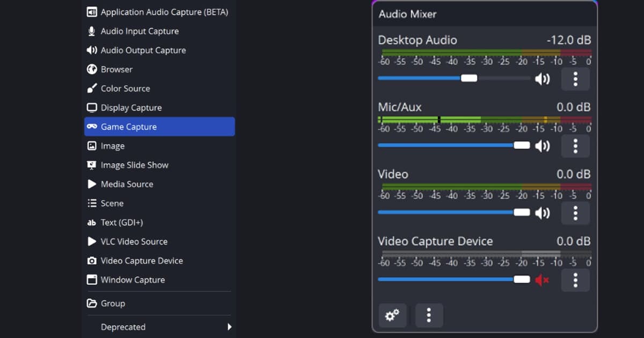Click the Image picture icon
Screen dimensions: 644x338
[x=92, y=146]
